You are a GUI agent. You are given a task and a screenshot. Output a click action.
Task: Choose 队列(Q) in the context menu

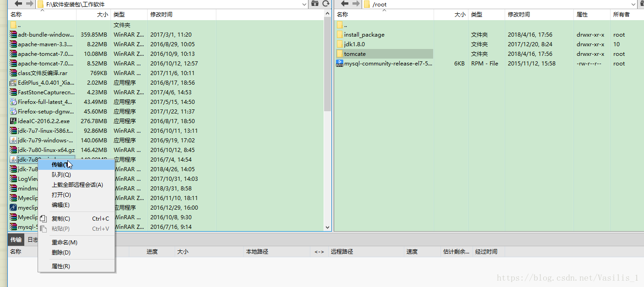coord(76,175)
